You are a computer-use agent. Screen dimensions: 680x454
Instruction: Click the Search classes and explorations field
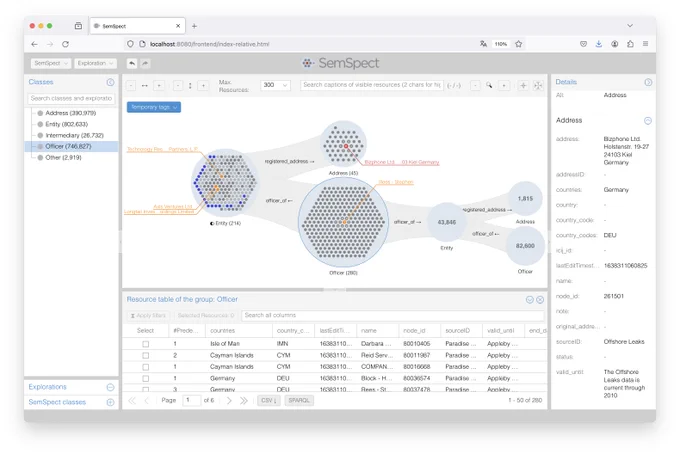pos(72,98)
